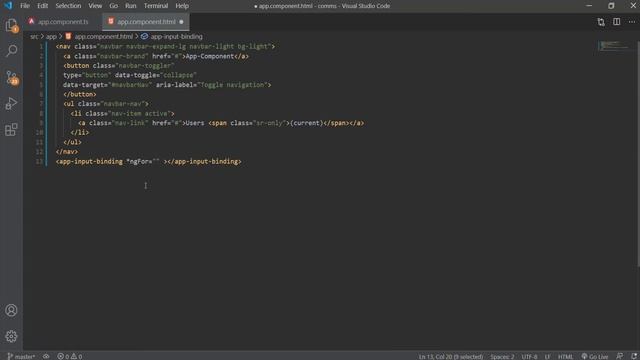This screenshot has height=360, width=640.
Task: Click the ul class navbar-nav line
Action: 106,104
